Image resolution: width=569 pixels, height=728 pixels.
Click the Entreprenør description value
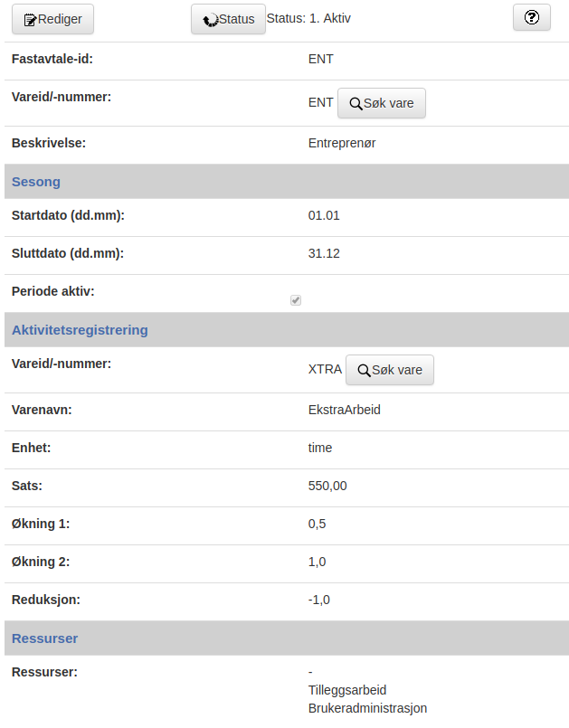[x=342, y=143]
